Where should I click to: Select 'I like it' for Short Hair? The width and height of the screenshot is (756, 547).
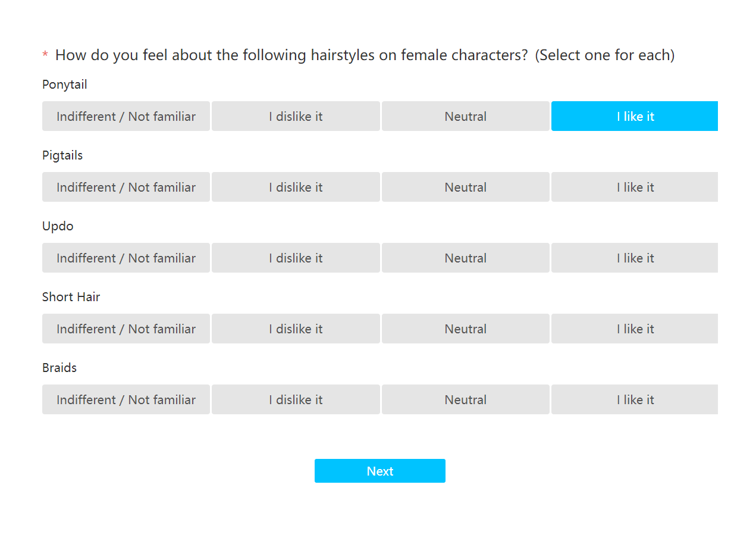[635, 329]
